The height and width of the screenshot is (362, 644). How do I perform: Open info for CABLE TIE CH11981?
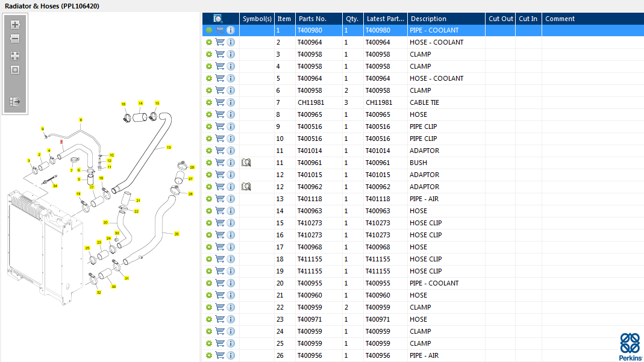(231, 102)
